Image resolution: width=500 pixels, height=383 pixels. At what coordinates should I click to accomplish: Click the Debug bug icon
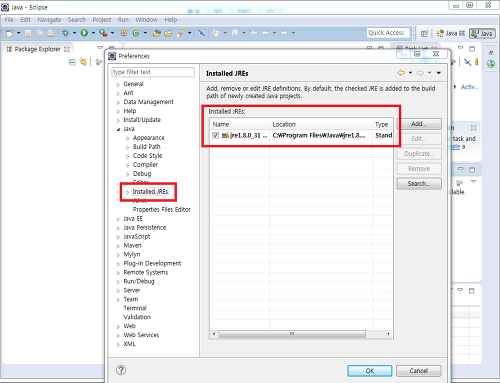(x=65, y=33)
